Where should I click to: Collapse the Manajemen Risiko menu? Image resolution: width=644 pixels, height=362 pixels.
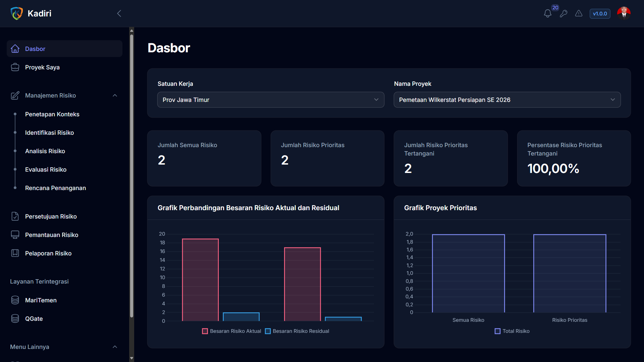pyautogui.click(x=115, y=96)
